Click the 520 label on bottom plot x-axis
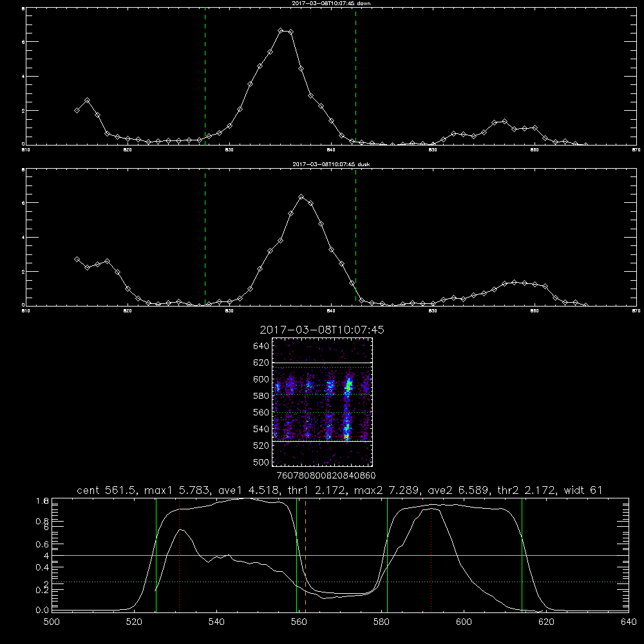 pos(134,622)
